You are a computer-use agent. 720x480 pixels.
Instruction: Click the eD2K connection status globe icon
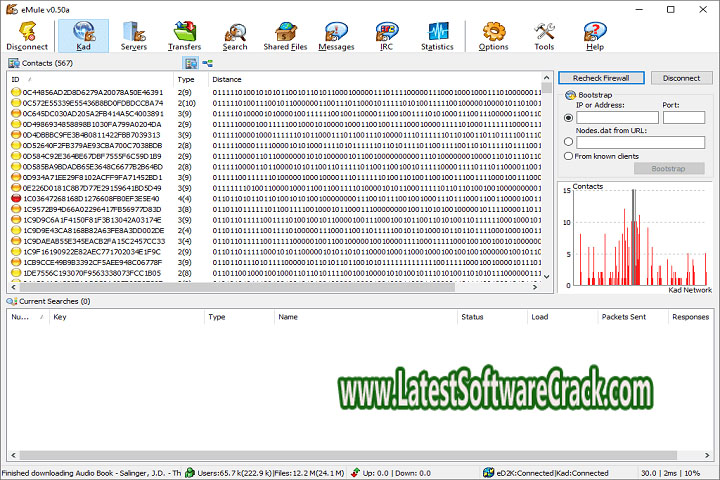tap(489, 473)
